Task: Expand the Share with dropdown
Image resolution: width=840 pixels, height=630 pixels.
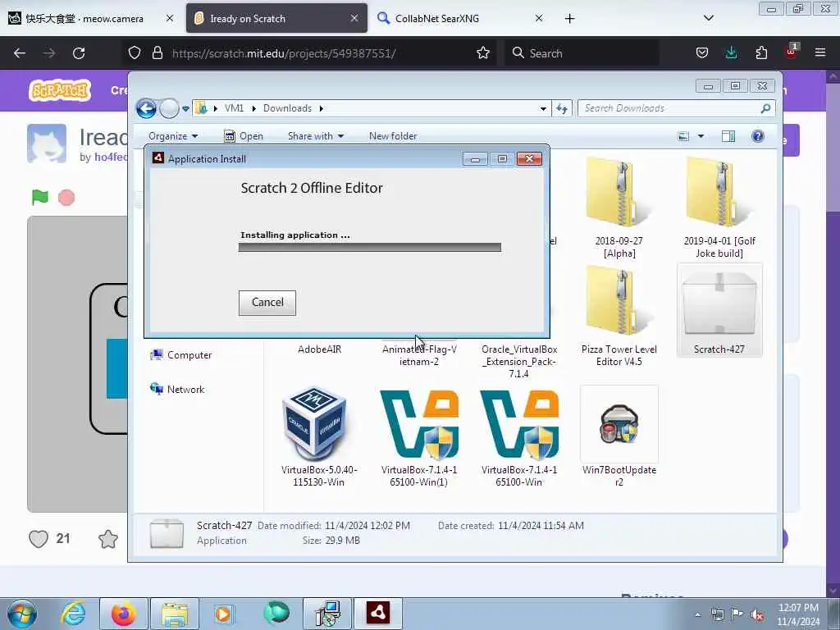Action: 316,136
